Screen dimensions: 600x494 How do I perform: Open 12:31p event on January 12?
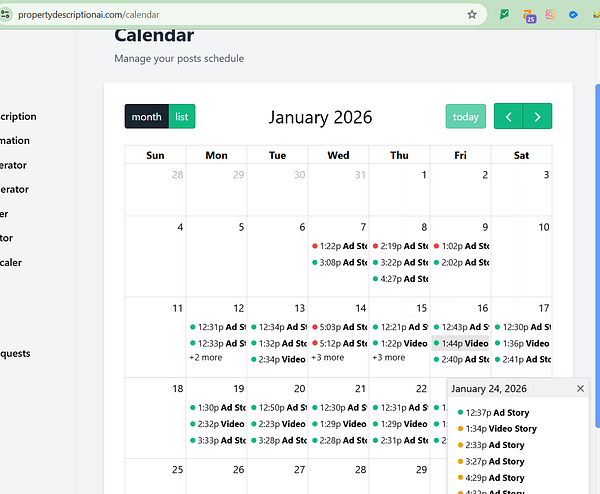pos(217,327)
